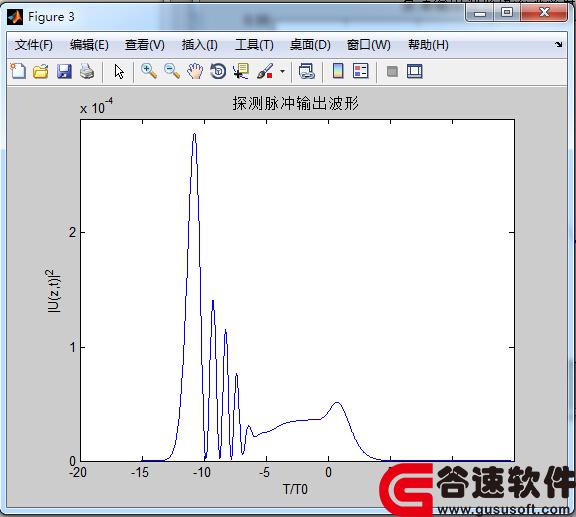
Task: Click the y-axis tick label 2
Action: click(x=72, y=232)
